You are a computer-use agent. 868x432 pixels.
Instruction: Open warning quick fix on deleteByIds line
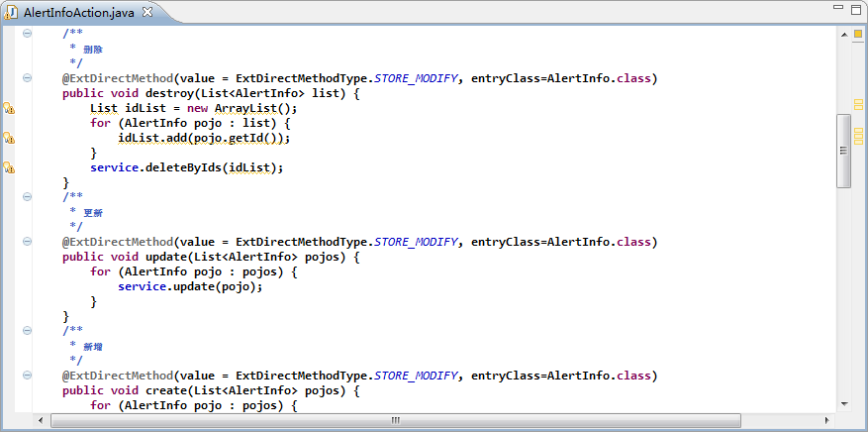[x=9, y=167]
